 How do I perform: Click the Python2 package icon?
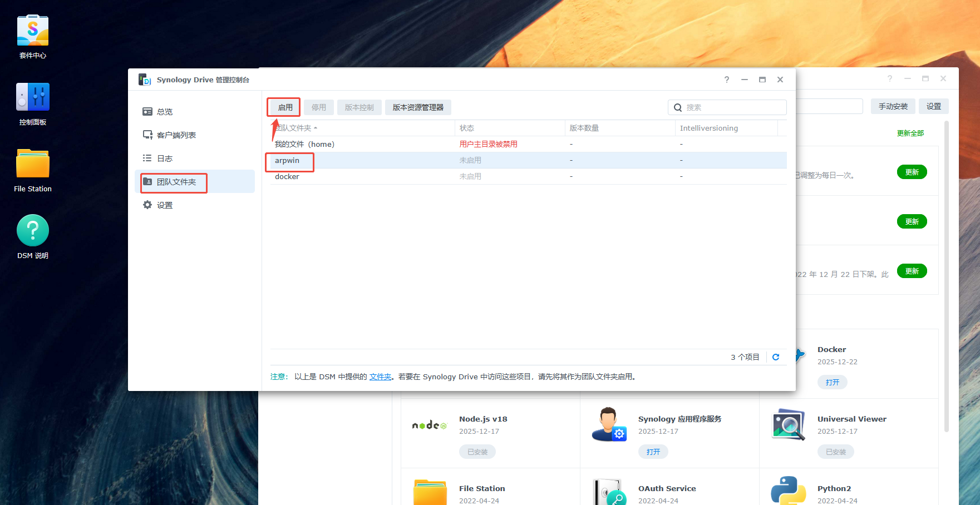pos(788,491)
